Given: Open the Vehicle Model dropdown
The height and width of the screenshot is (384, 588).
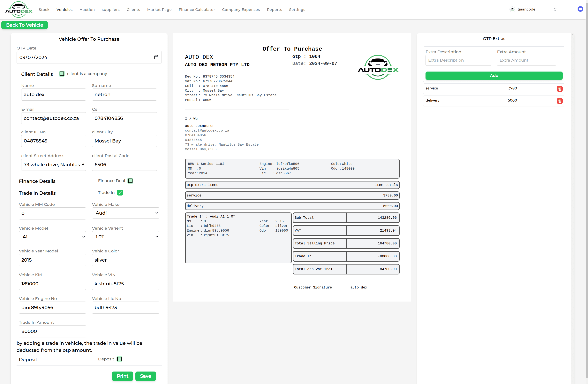Looking at the screenshot, I should pos(52,237).
